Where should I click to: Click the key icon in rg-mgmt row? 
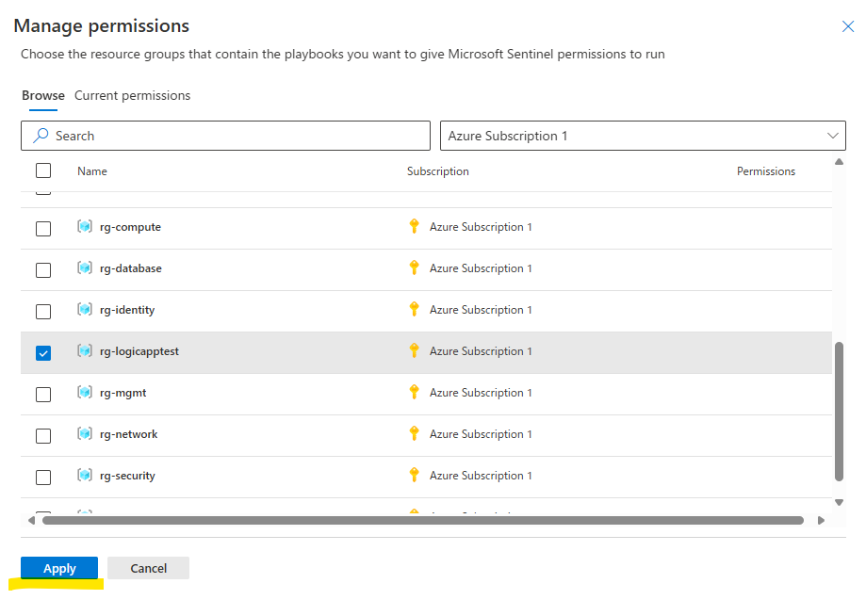[414, 393]
